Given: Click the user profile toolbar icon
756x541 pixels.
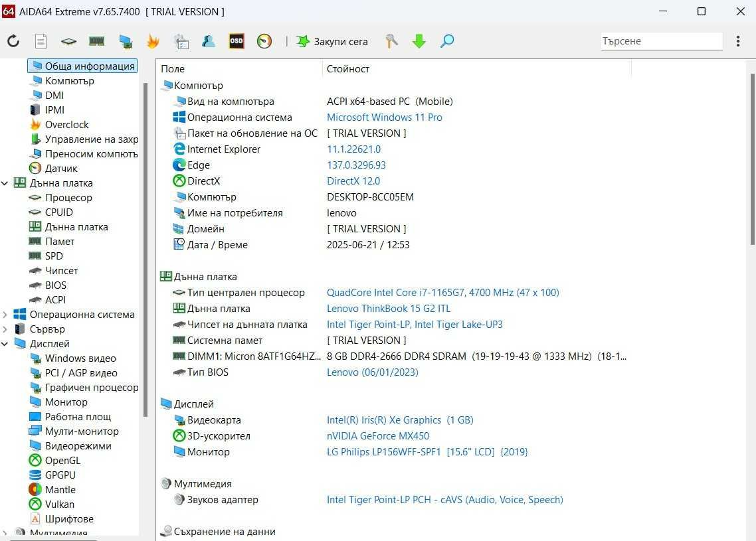Looking at the screenshot, I should (x=209, y=41).
